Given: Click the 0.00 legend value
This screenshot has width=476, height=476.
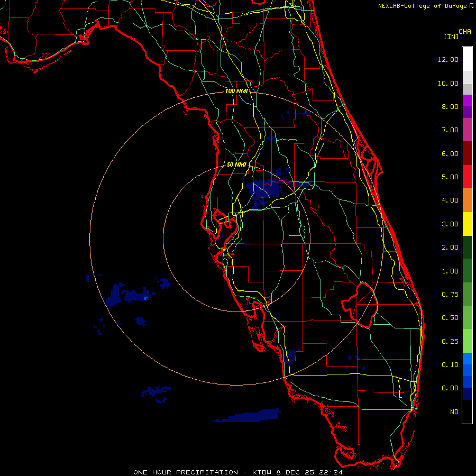Looking at the screenshot, I should [450, 388].
